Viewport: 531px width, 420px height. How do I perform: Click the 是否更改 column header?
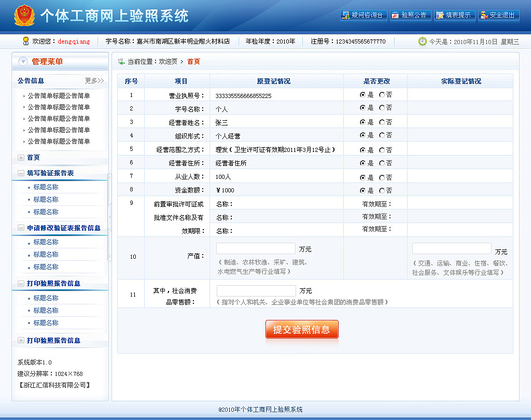pos(376,81)
